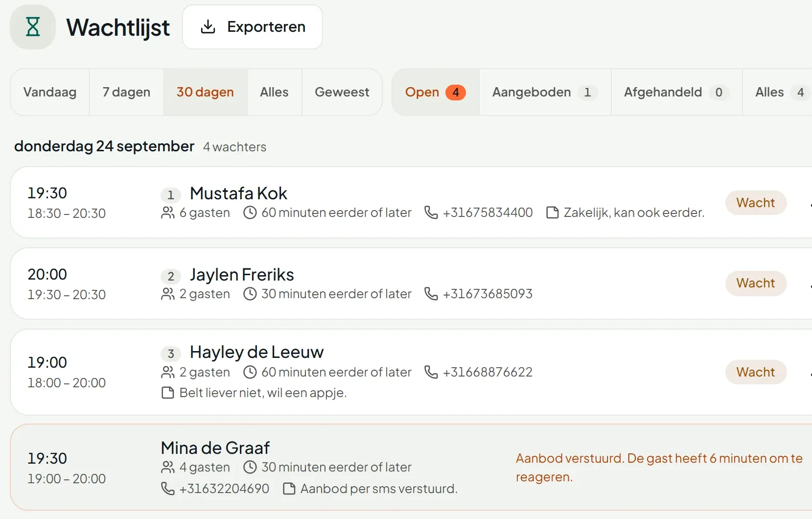Click the guests icon in Mustafa Kok's row
812x519 pixels.
click(168, 212)
